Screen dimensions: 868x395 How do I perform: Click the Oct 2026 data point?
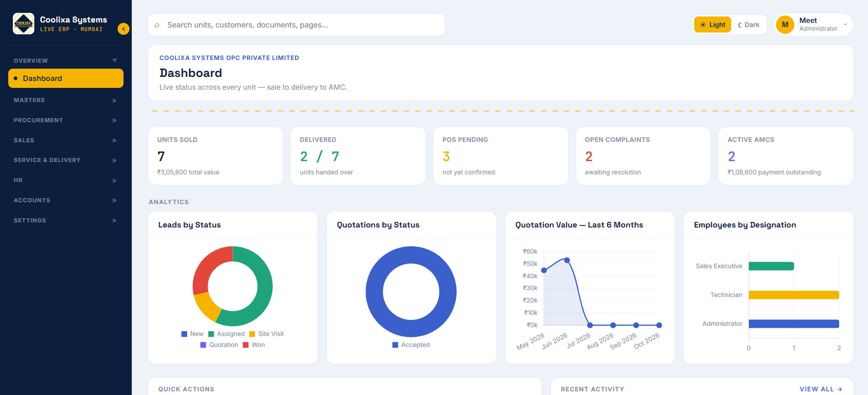(x=659, y=325)
